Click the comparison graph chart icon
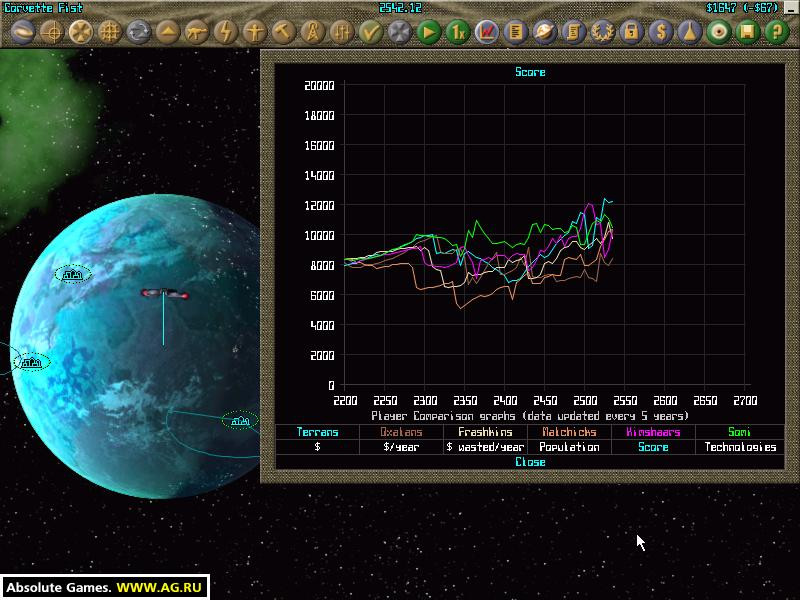Image resolution: width=800 pixels, height=600 pixels. click(487, 32)
